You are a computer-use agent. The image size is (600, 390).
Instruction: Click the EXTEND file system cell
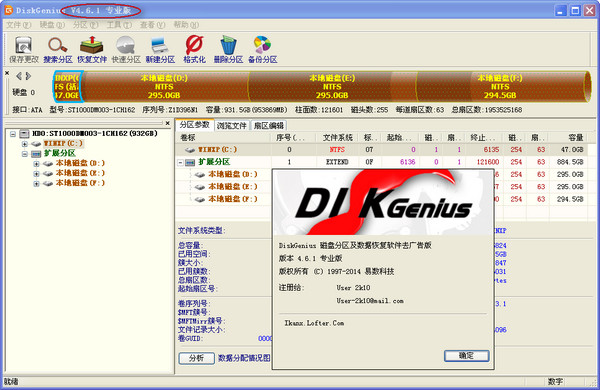(x=337, y=162)
